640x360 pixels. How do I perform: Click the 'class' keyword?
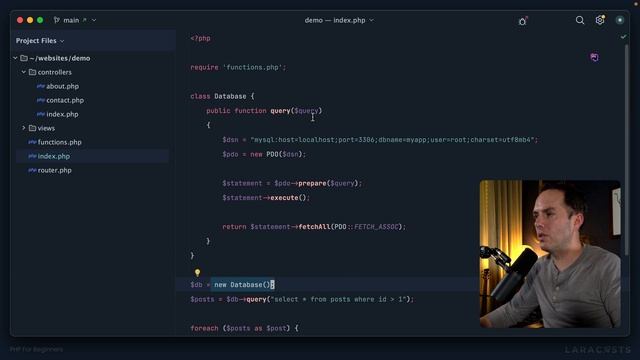[x=200, y=96]
